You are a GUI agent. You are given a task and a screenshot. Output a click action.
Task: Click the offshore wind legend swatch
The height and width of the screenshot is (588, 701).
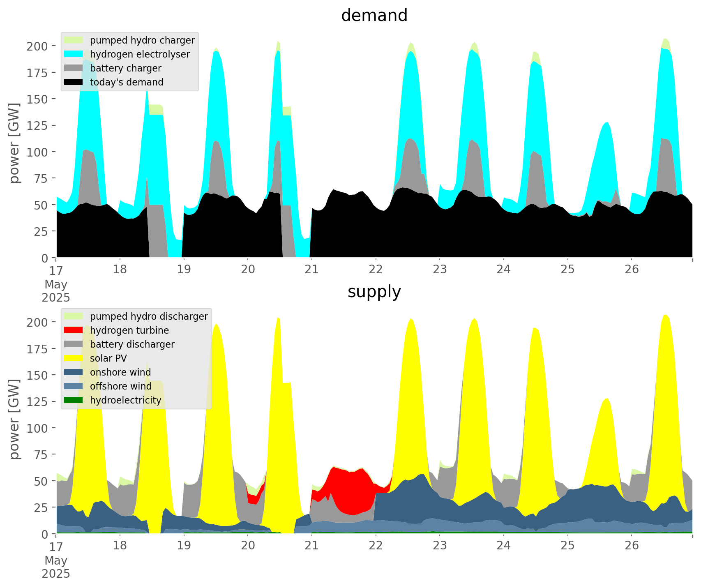point(74,386)
